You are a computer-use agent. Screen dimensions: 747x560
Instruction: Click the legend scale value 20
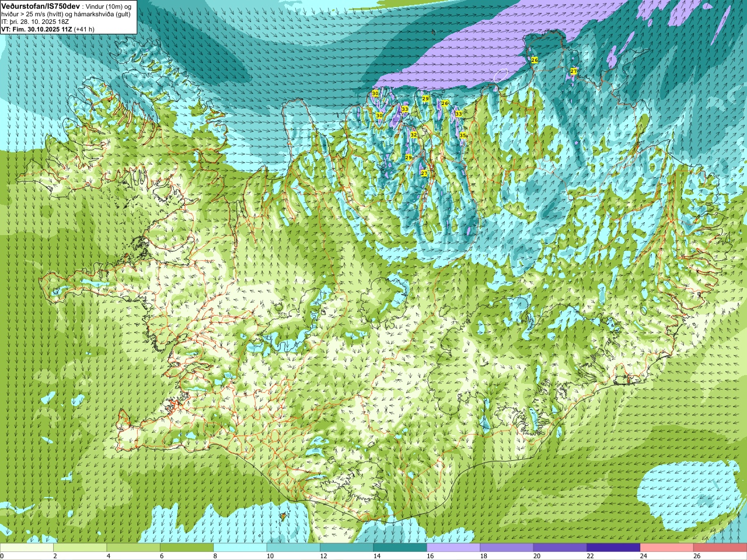tap(537, 556)
